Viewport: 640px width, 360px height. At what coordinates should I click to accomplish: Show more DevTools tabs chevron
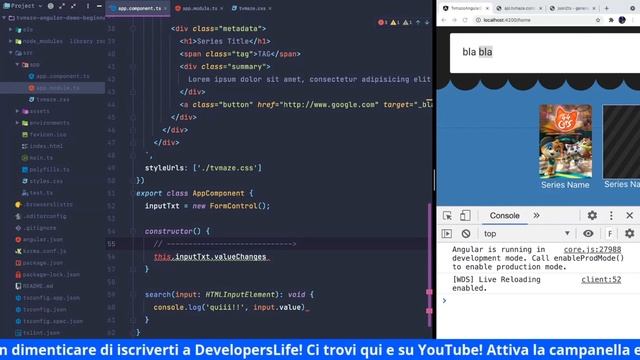click(x=536, y=216)
